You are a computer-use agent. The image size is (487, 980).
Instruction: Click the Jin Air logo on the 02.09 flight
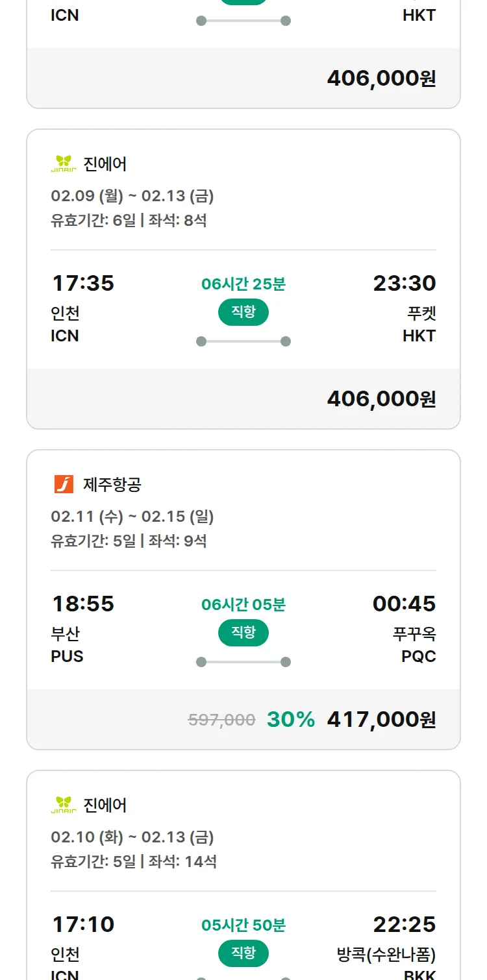tap(64, 164)
